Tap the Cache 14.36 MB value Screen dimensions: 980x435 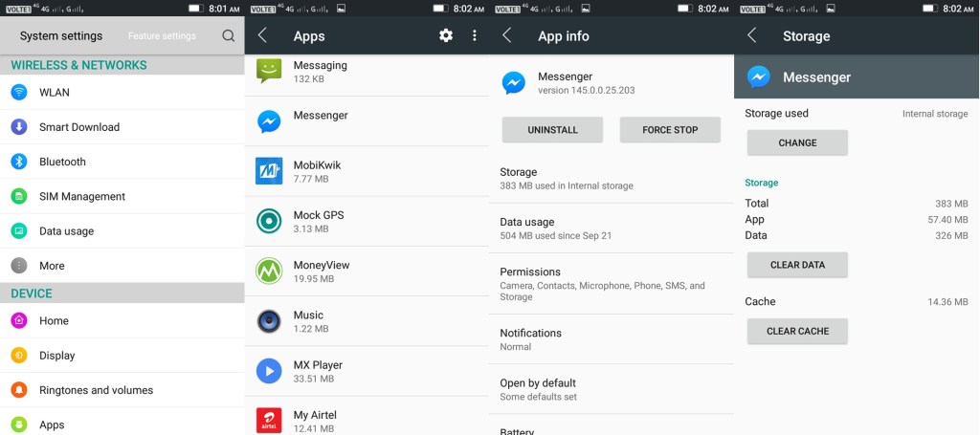pyautogui.click(x=948, y=302)
